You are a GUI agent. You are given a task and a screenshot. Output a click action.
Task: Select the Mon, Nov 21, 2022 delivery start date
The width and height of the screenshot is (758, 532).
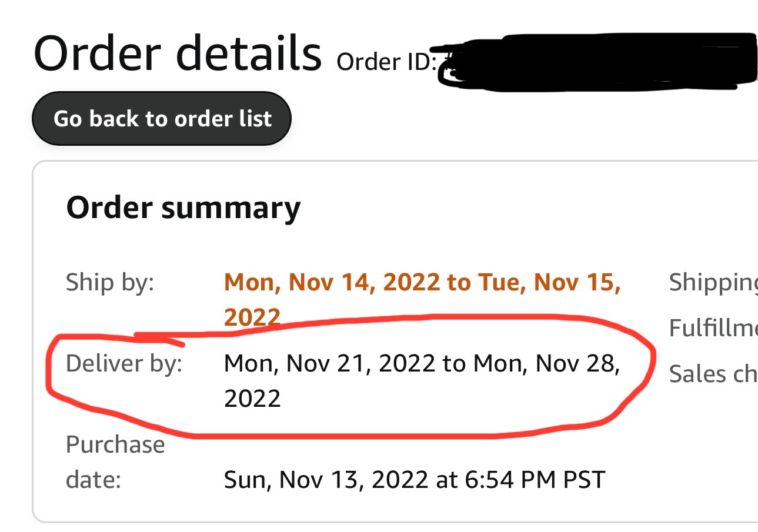click(x=329, y=364)
